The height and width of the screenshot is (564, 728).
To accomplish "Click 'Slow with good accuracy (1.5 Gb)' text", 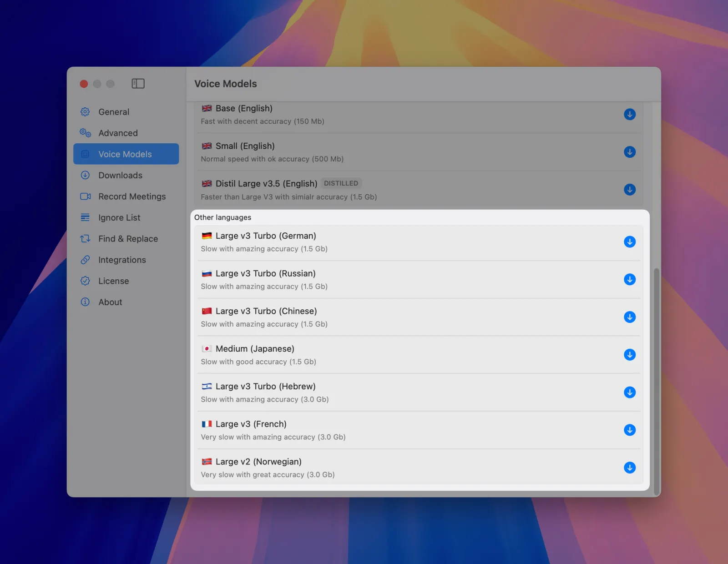I will (x=258, y=362).
